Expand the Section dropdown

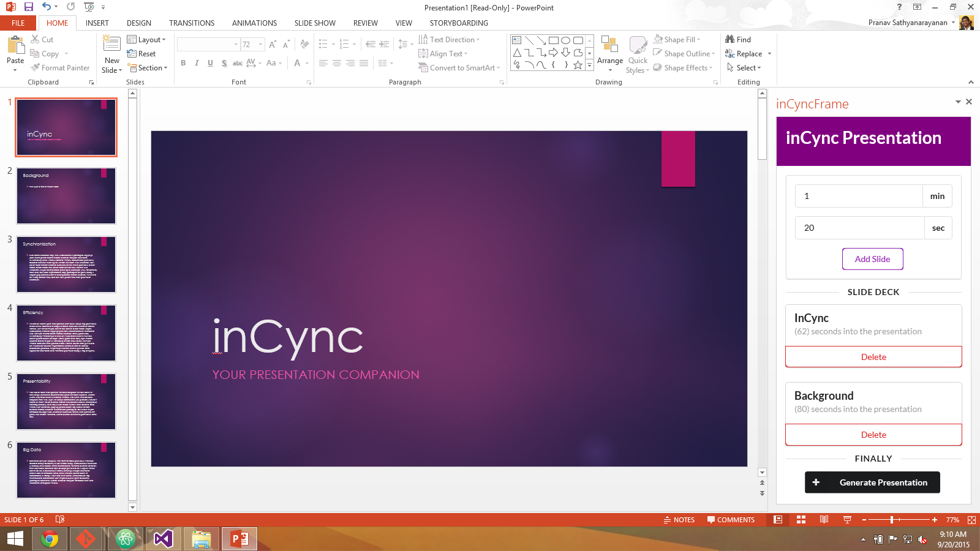coord(147,67)
